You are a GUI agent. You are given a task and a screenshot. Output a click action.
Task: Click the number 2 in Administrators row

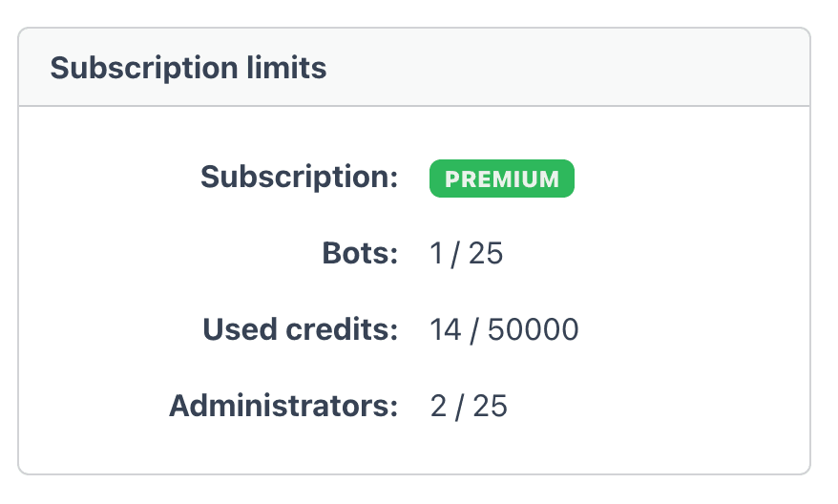click(438, 407)
